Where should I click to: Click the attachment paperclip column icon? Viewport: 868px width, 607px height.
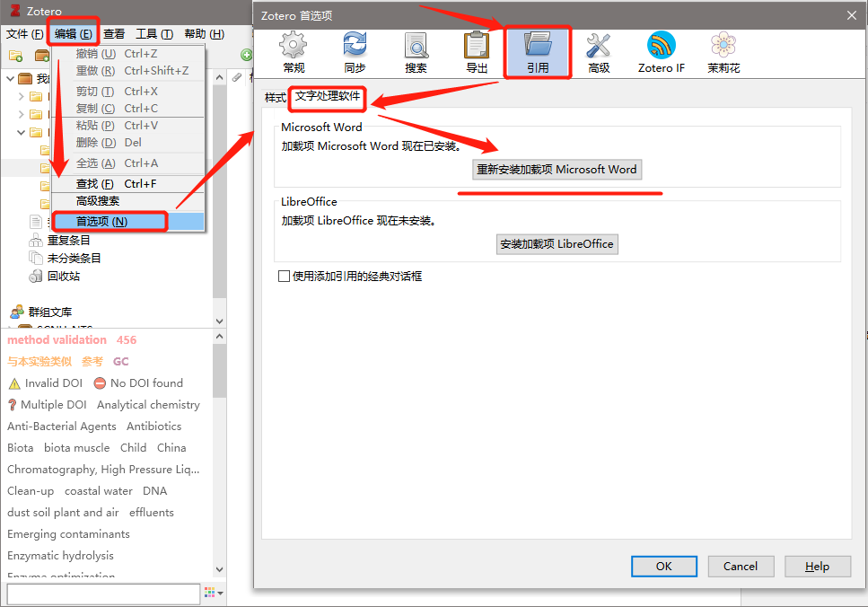coord(237,77)
